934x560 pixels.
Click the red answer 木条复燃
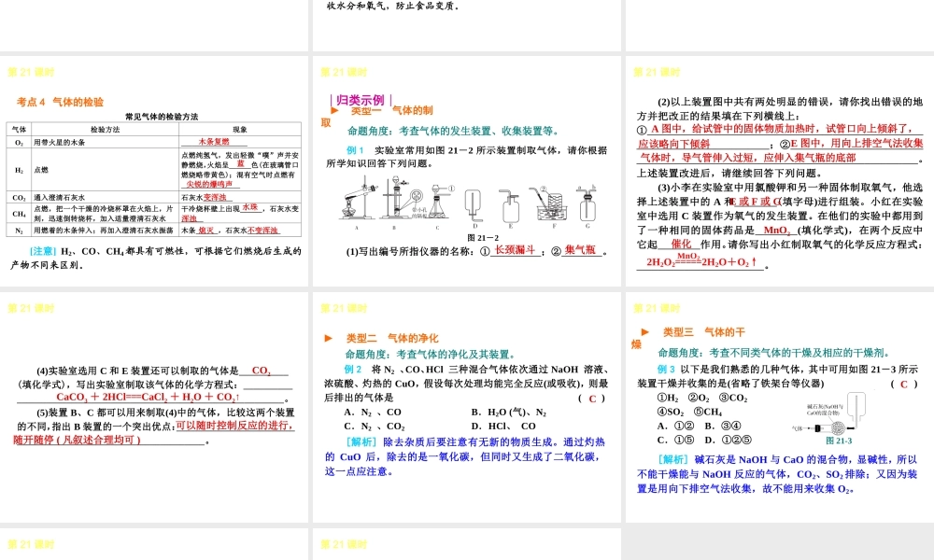point(214,142)
